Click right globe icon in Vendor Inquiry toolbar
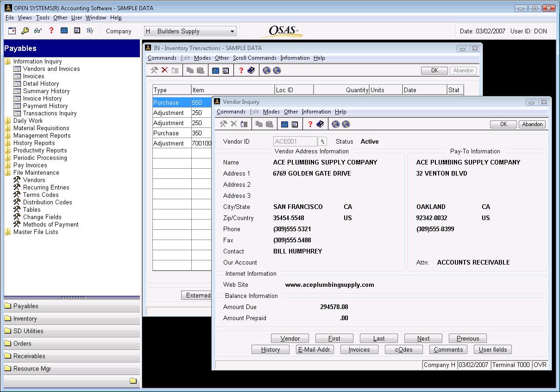 pyautogui.click(x=346, y=124)
